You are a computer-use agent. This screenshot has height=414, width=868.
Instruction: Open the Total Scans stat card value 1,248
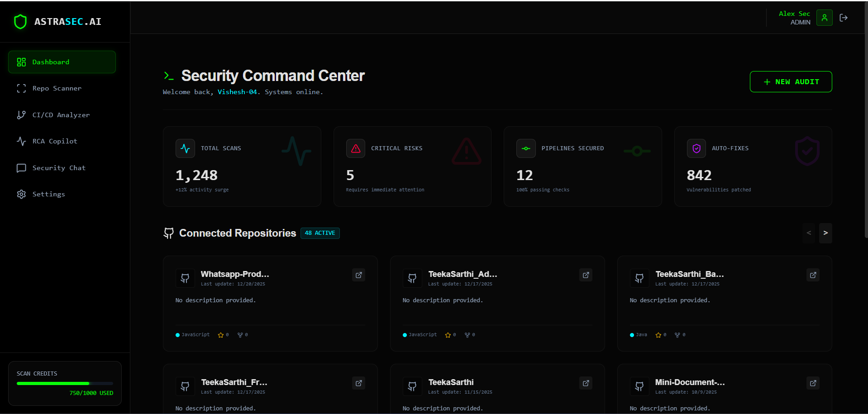(196, 175)
